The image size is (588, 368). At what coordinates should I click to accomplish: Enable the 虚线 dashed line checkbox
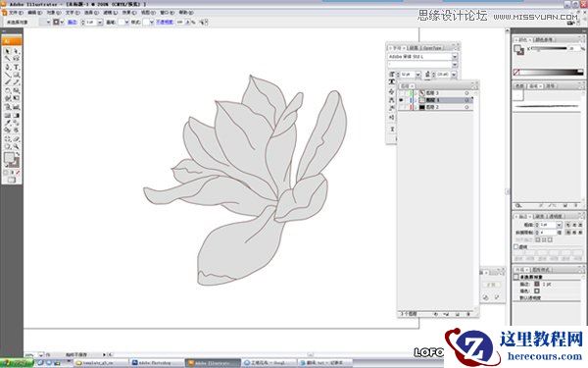pyautogui.click(x=516, y=246)
